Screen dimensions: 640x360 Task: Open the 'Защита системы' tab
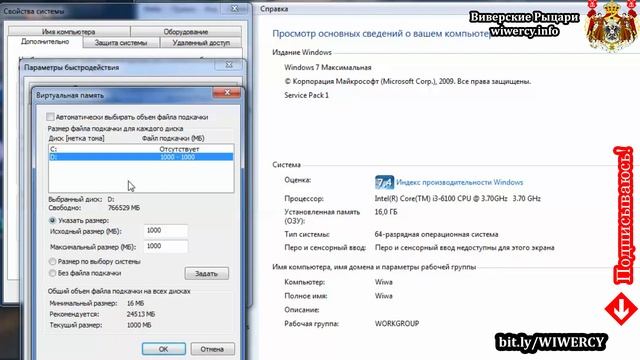click(121, 42)
